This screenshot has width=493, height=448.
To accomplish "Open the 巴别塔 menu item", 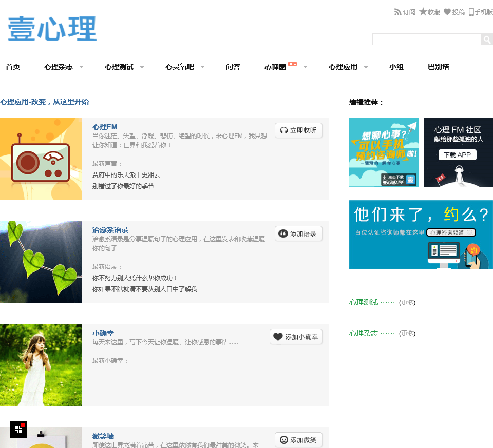I will click(x=439, y=67).
